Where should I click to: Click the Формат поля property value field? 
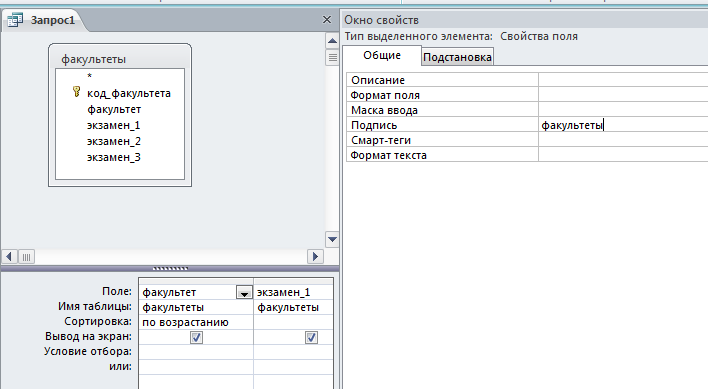coord(623,95)
